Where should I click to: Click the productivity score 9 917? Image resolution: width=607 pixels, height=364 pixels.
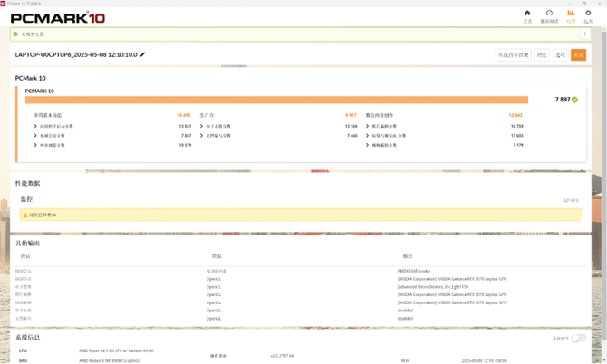(351, 115)
